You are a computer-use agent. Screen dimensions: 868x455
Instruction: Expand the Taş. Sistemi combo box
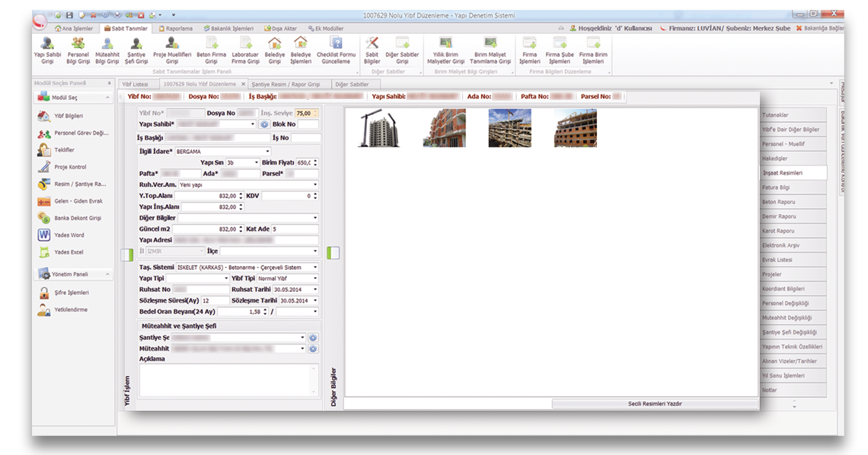point(315,268)
